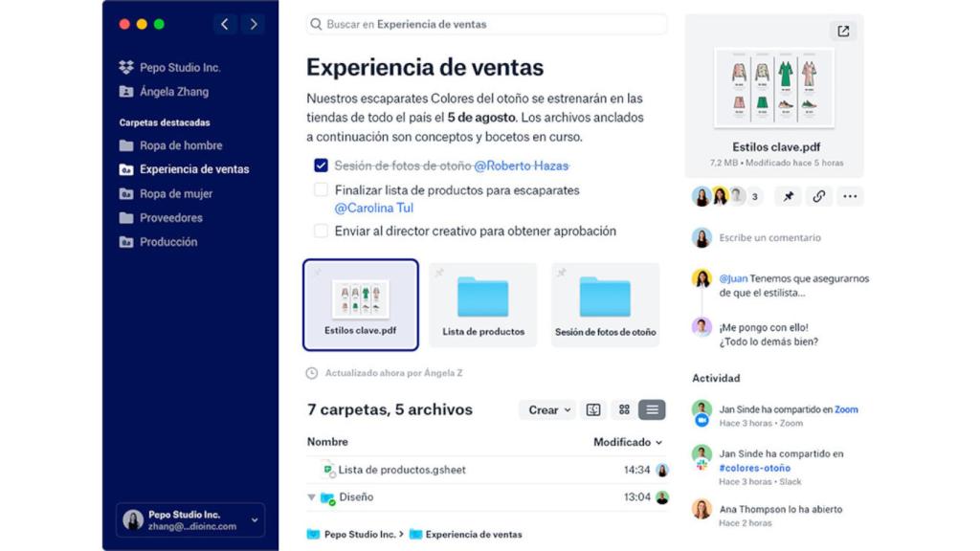980x551 pixels.
Task: Open the Crear dropdown
Action: pos(546,409)
